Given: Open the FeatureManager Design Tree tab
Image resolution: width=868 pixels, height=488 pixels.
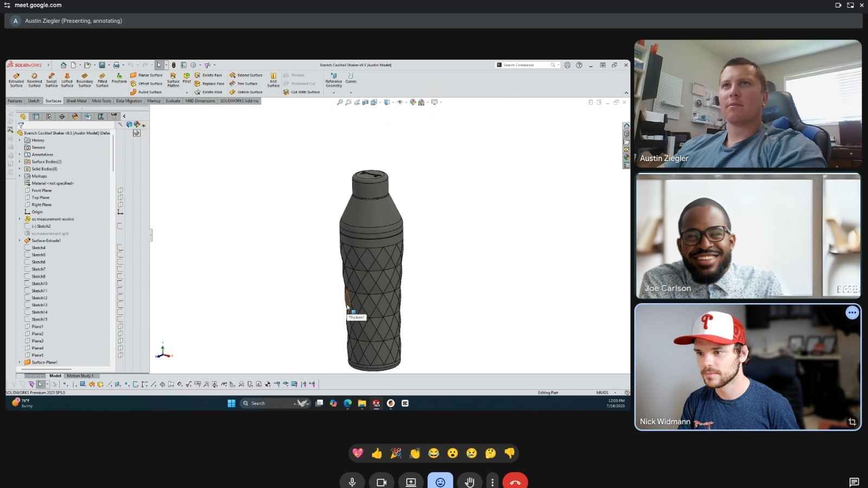Looking at the screenshot, I should [23, 117].
